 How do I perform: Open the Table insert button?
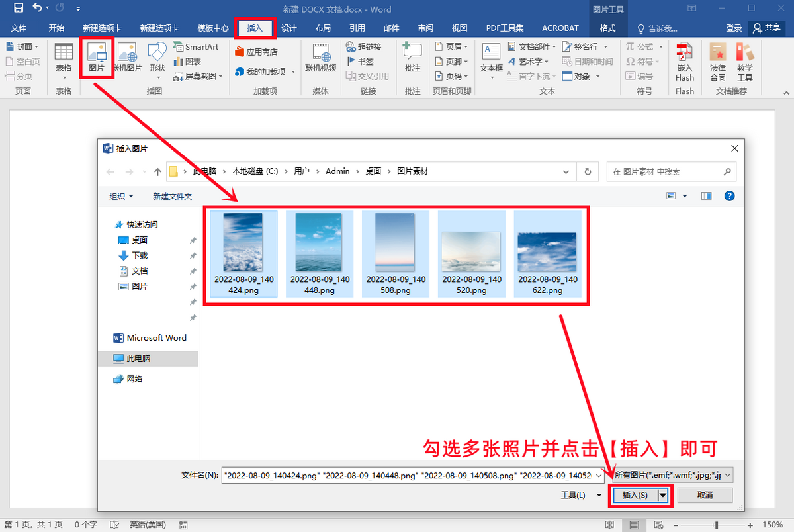point(64,62)
